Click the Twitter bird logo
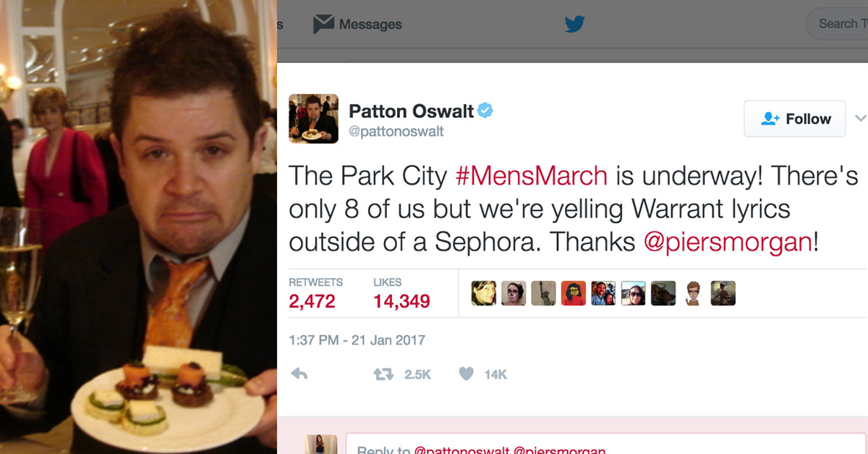The image size is (868, 454). point(574,24)
